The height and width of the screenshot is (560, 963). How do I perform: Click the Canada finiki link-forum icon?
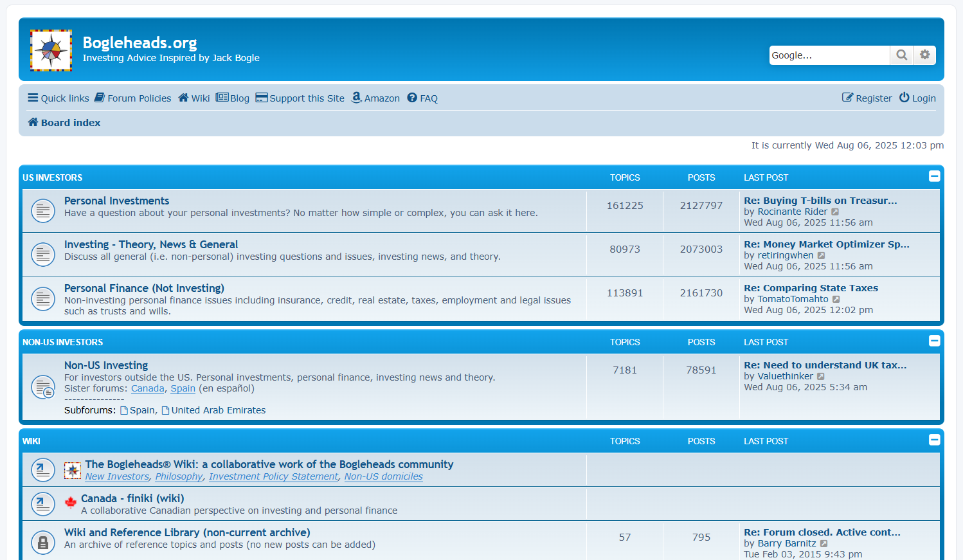pyautogui.click(x=43, y=504)
